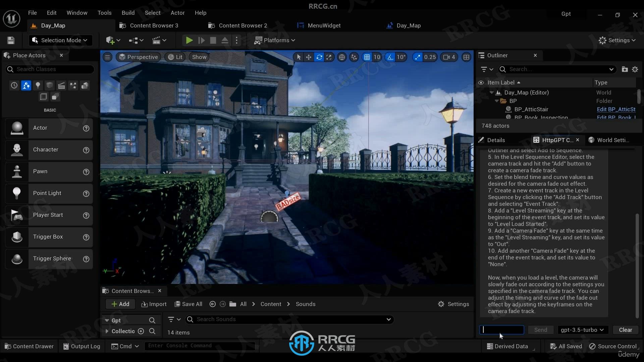Play the level in editor
The width and height of the screenshot is (644, 362).
click(x=189, y=40)
